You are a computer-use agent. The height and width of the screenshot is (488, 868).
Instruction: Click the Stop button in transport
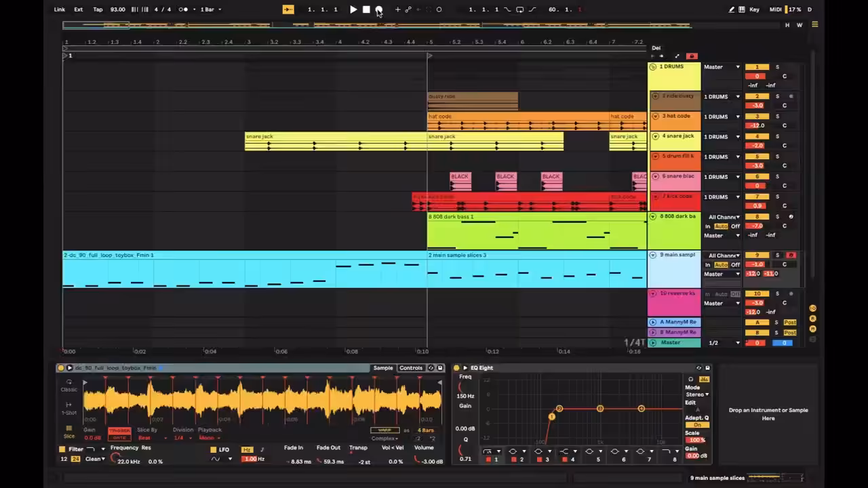366,9
